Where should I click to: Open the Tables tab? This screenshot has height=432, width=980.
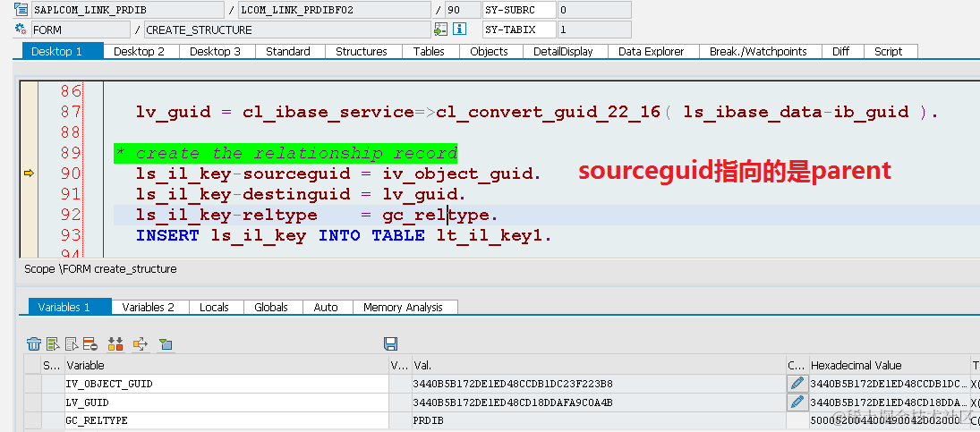[429, 51]
